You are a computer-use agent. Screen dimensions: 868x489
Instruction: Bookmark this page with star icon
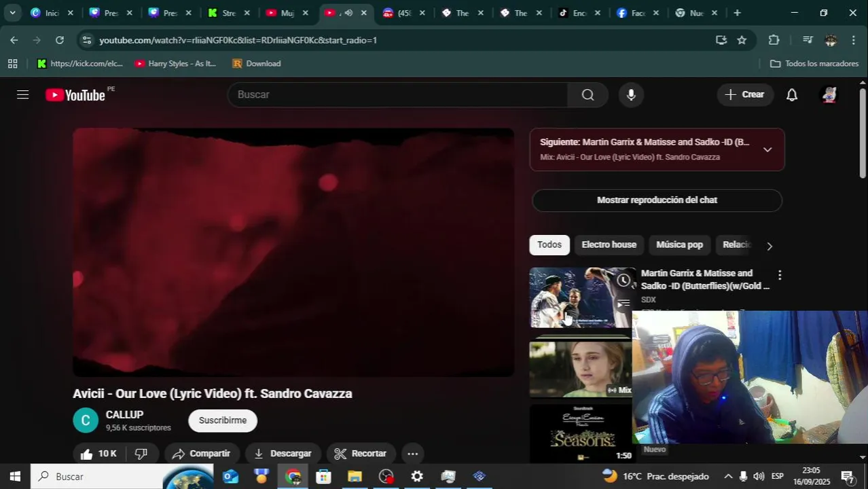point(742,40)
